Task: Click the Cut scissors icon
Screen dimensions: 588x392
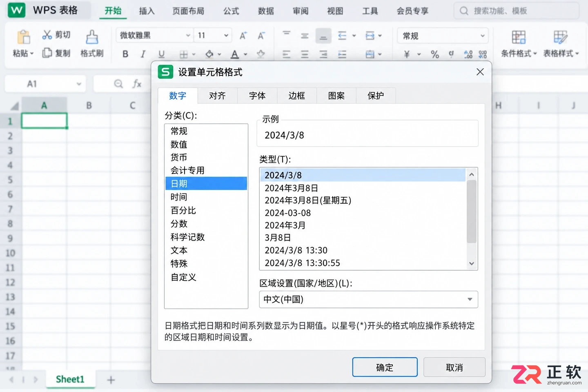Action: [x=47, y=35]
